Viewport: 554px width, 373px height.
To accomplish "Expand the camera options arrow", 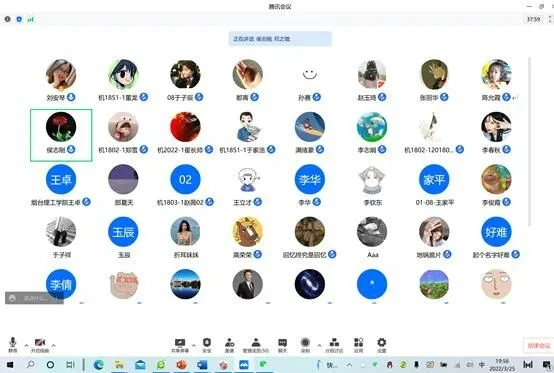I will point(53,345).
